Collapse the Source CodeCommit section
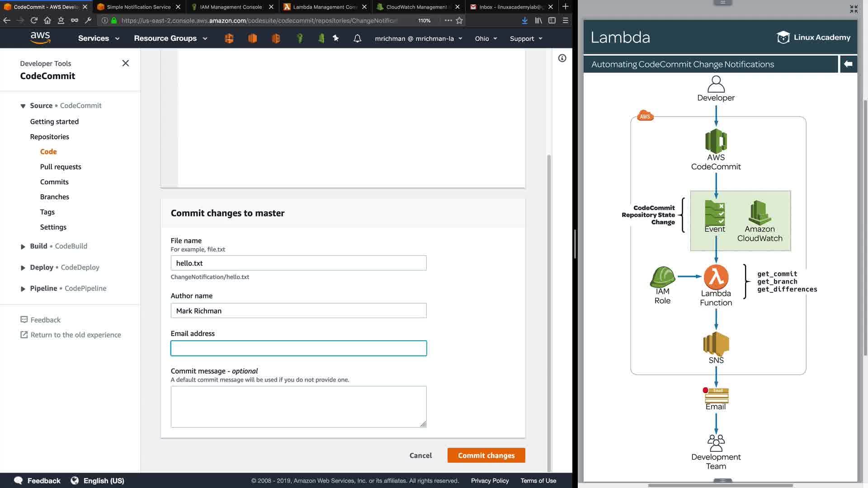The image size is (868, 488). point(23,106)
